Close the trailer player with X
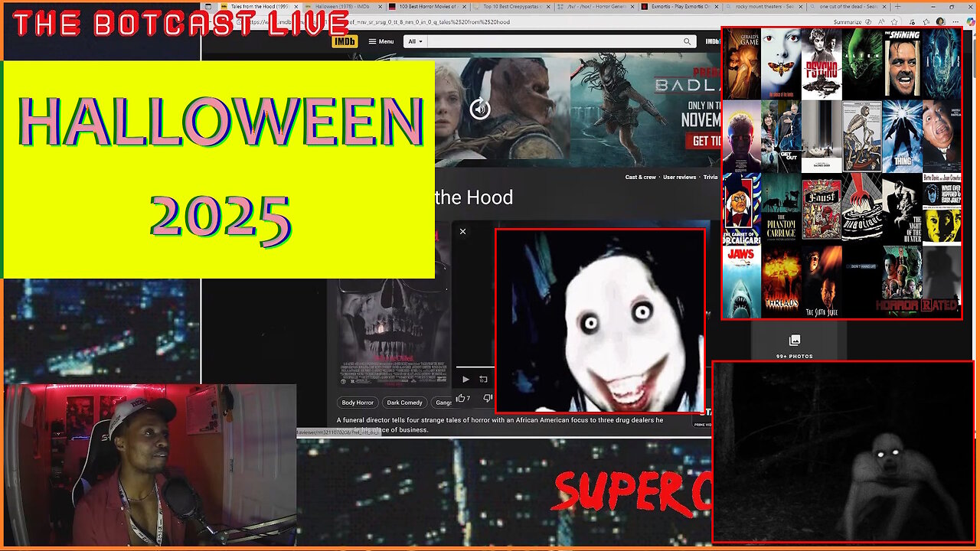 point(462,231)
